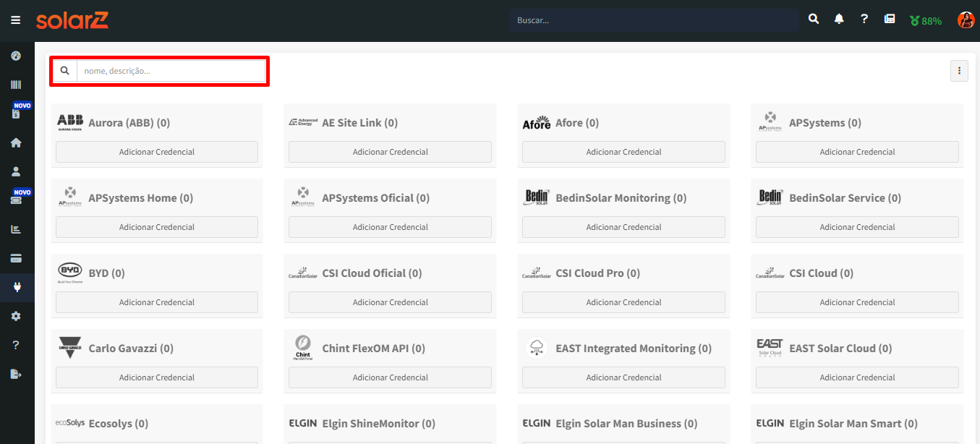Open the chart reports icon in sidebar

click(16, 229)
